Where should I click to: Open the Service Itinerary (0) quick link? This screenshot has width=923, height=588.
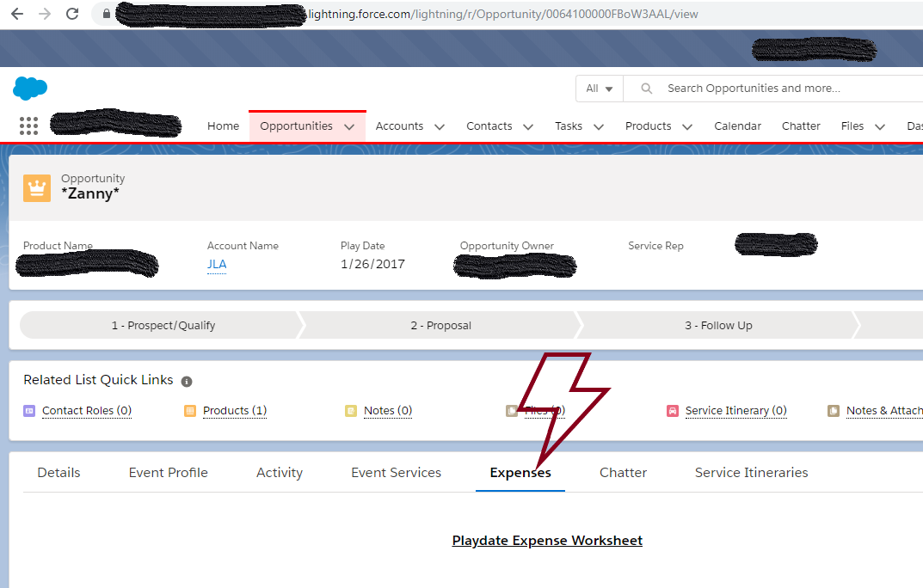tap(735, 410)
